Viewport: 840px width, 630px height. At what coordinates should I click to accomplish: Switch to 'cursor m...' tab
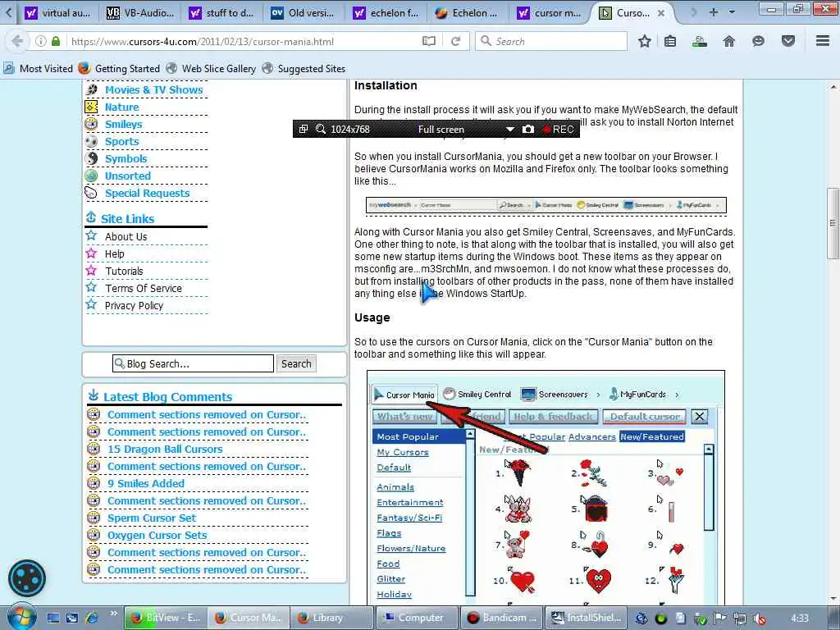point(550,13)
